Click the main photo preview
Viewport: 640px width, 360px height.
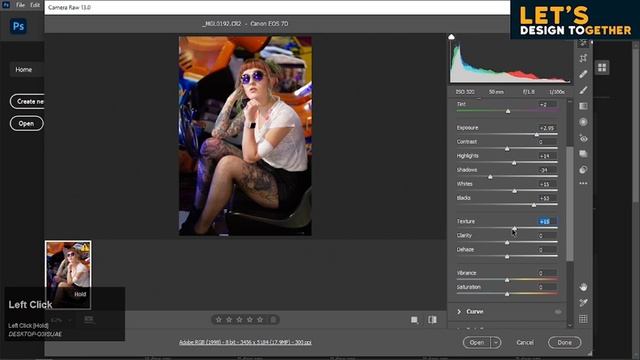tap(245, 136)
